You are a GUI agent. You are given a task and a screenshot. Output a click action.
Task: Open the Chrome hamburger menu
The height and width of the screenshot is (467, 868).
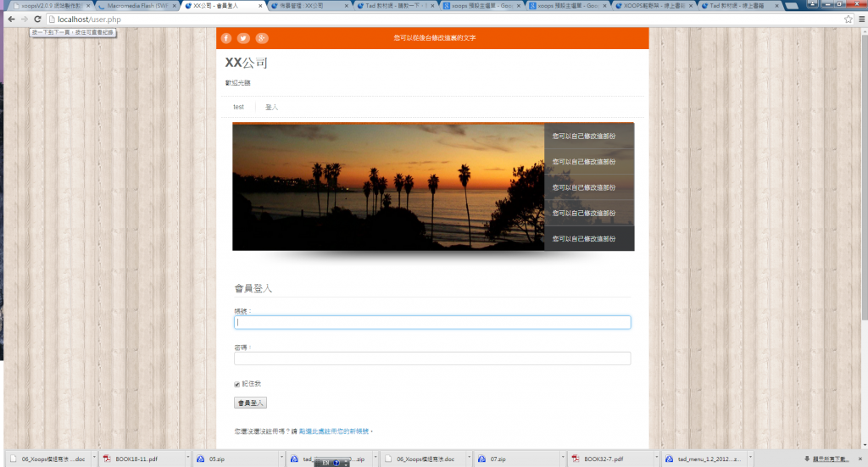point(860,19)
